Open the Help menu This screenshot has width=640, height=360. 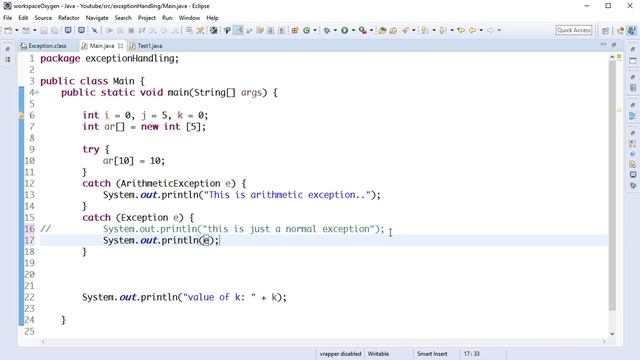point(212,18)
